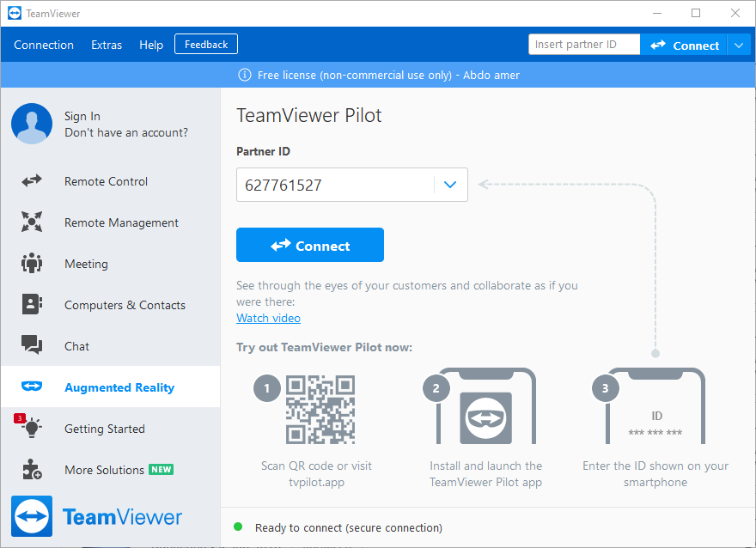Maximize the TeamViewer window
756x548 pixels.
click(x=696, y=14)
